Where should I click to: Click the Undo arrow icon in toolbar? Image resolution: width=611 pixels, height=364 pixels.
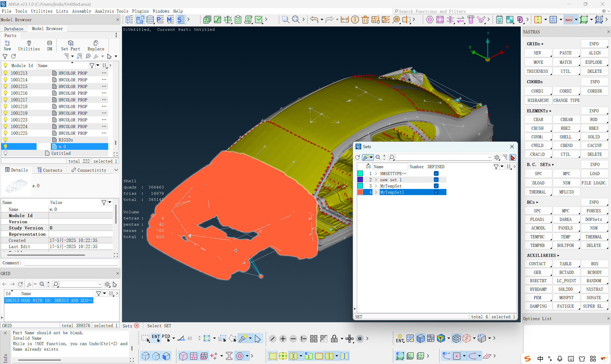314,20
